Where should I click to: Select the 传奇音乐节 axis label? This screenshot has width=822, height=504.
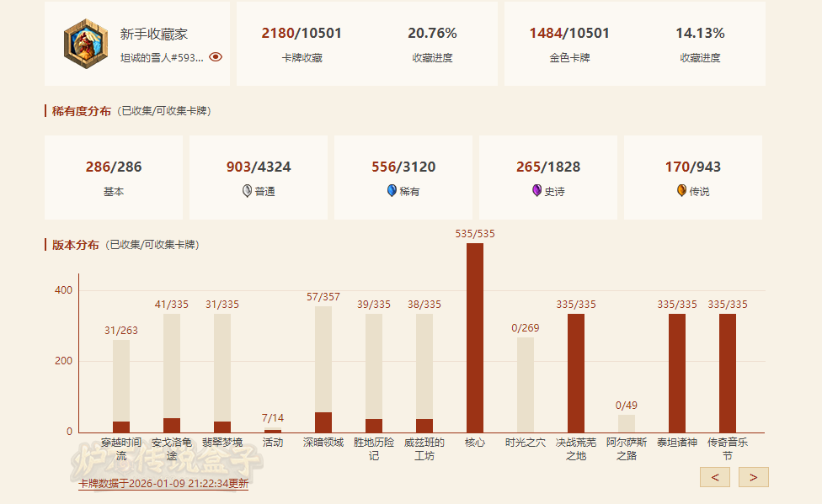pos(728,448)
